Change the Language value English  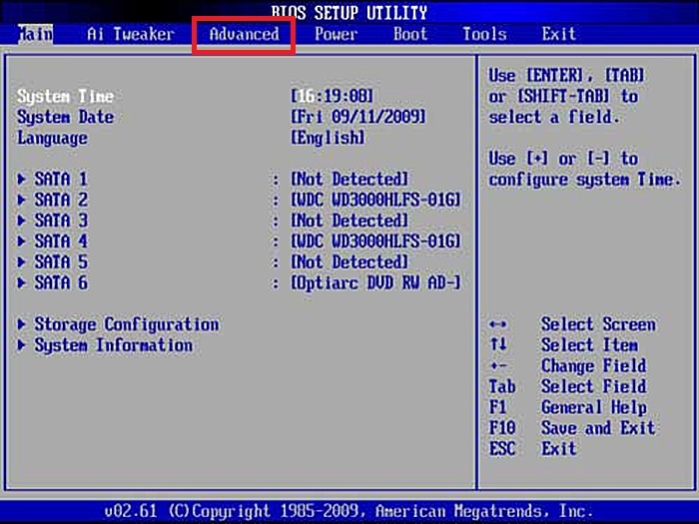point(328,138)
